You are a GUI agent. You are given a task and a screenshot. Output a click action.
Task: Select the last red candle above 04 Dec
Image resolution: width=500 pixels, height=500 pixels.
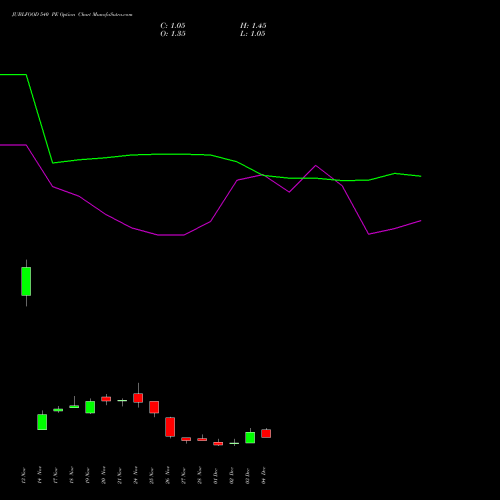(x=266, y=433)
